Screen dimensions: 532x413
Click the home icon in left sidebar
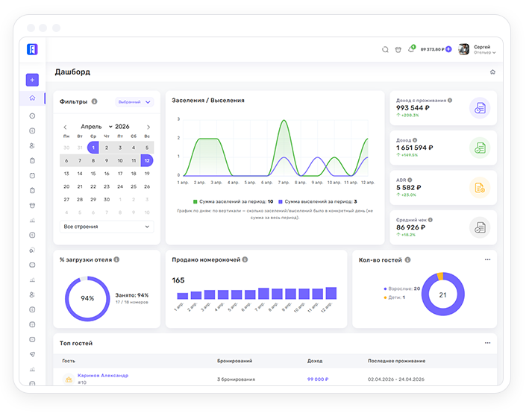tap(32, 98)
